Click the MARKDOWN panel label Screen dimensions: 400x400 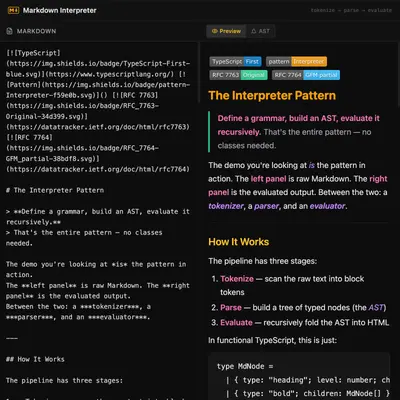tap(36, 31)
